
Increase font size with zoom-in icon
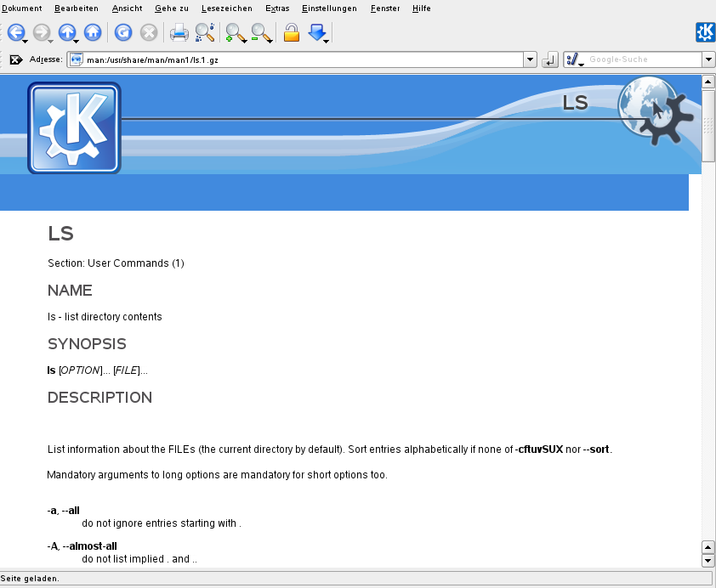(x=235, y=33)
